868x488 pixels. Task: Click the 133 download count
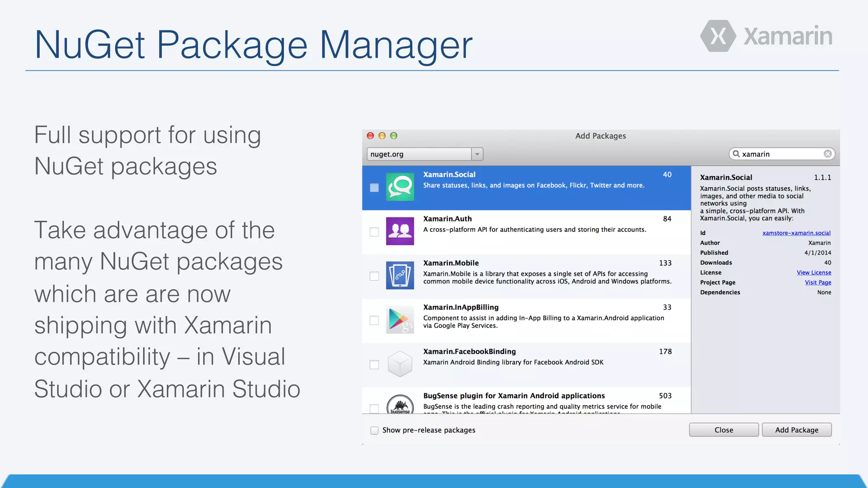point(665,263)
